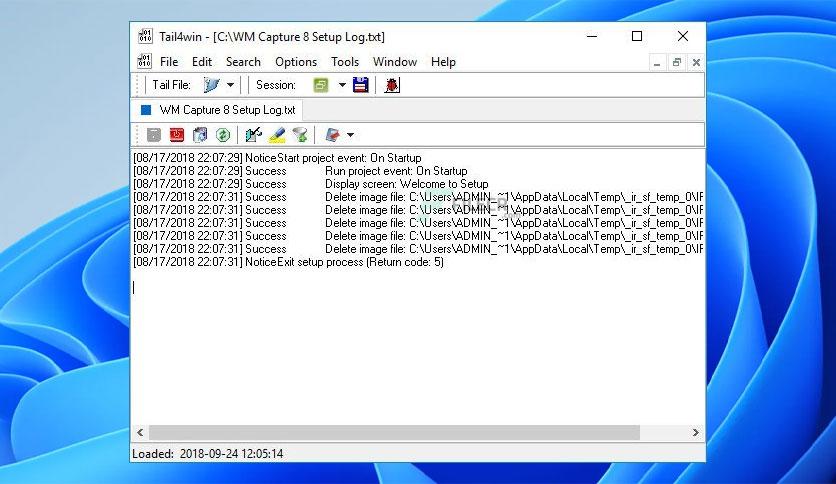Click the red power icon
Screen dimensions: 836x484
[x=176, y=135]
